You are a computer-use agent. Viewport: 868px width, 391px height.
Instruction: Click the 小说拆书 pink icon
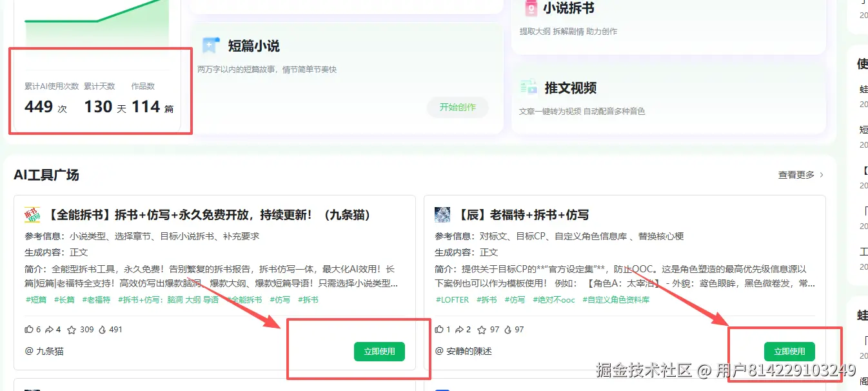point(531,8)
